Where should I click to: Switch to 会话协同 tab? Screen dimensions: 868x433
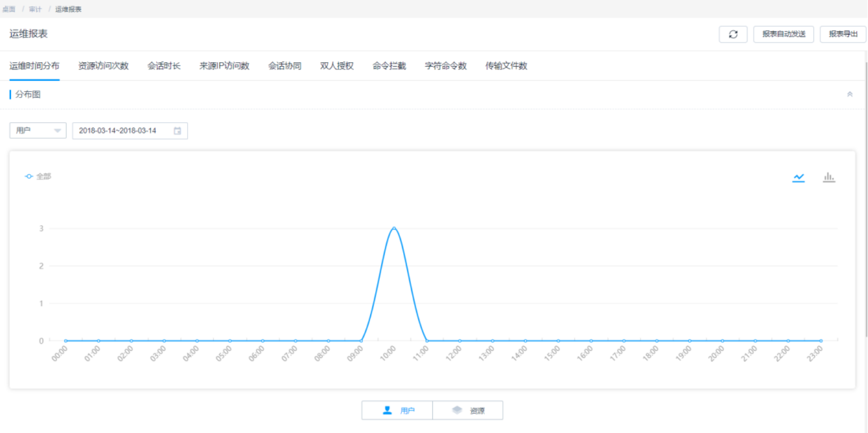(x=285, y=66)
